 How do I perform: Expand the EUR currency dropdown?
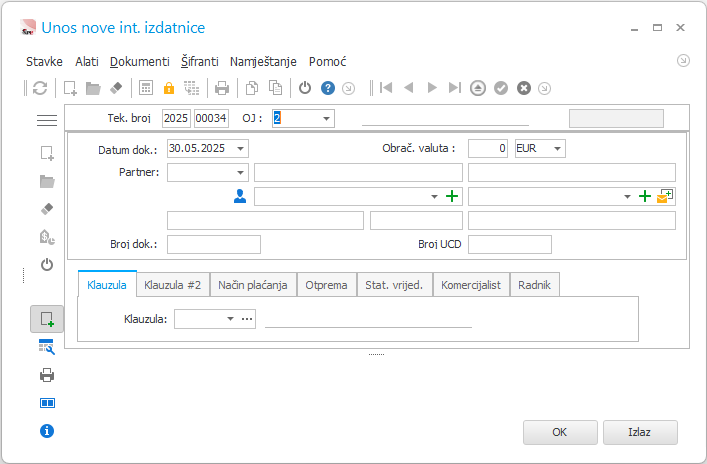tap(557, 148)
